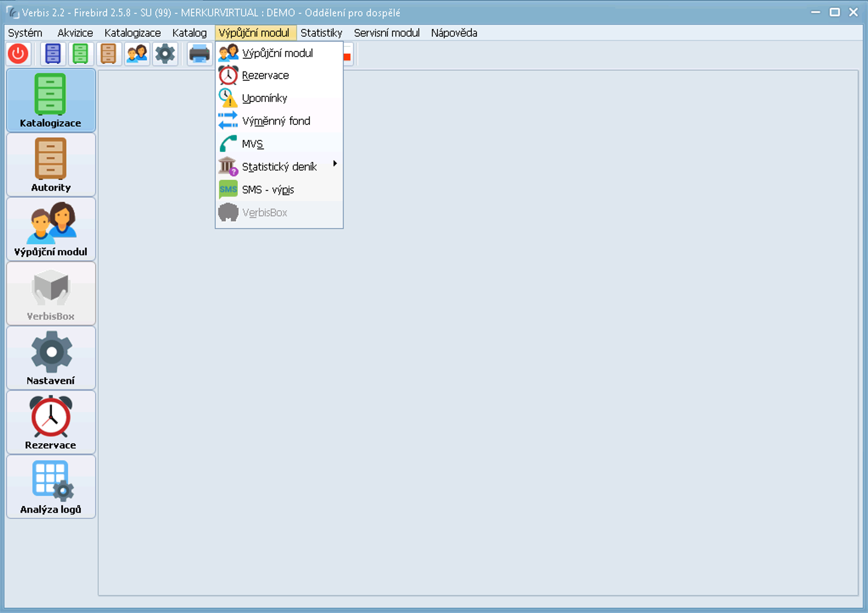Choose Upomínky in the dropdown menu
This screenshot has width=868, height=613.
[279, 98]
